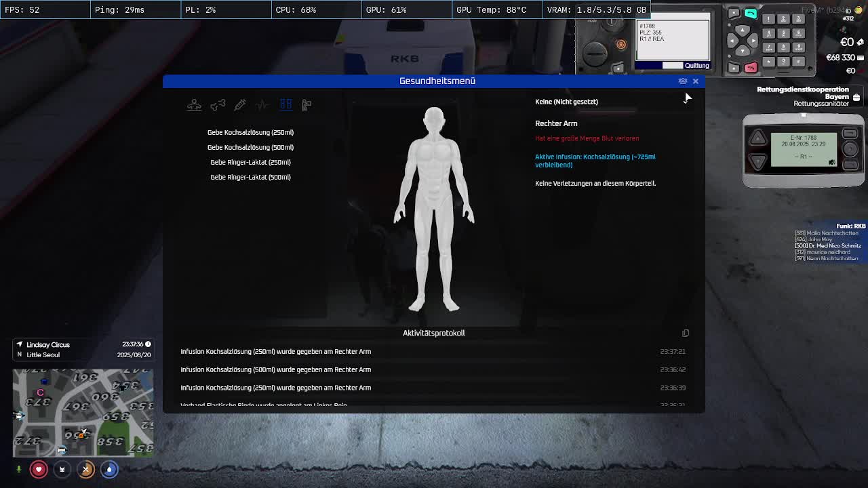The height and width of the screenshot is (488, 868).
Task: Click the 'Keine (Nicht gesetzt)' triage label
Action: pyautogui.click(x=566, y=102)
